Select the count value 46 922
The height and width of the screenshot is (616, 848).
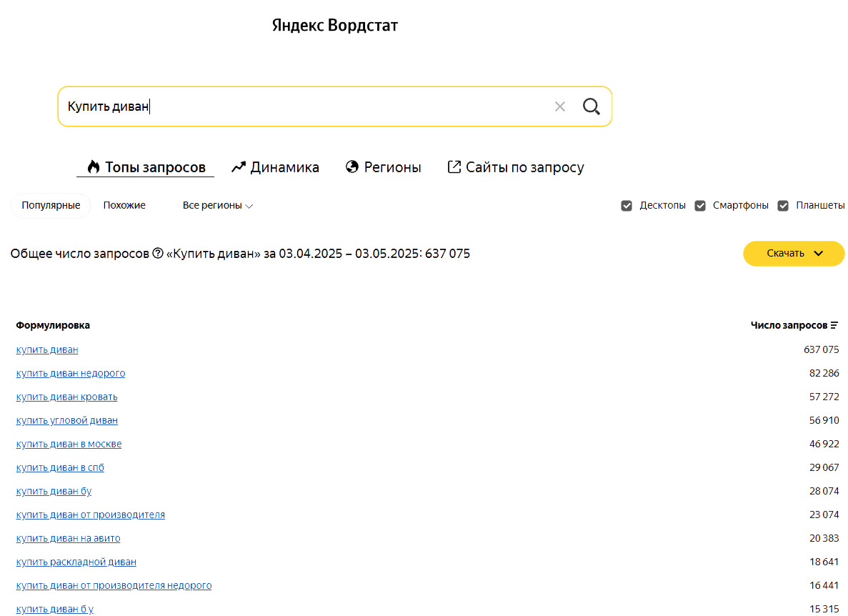[824, 444]
